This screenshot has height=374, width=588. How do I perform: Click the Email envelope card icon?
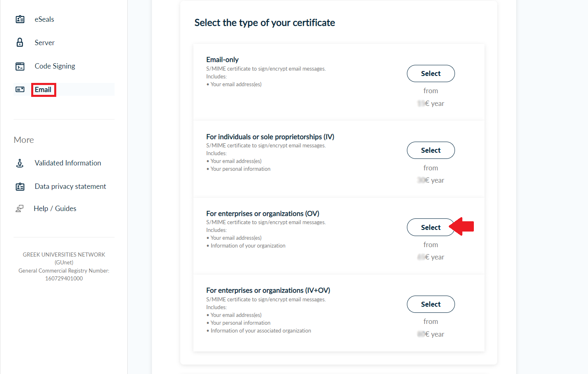[x=20, y=89]
